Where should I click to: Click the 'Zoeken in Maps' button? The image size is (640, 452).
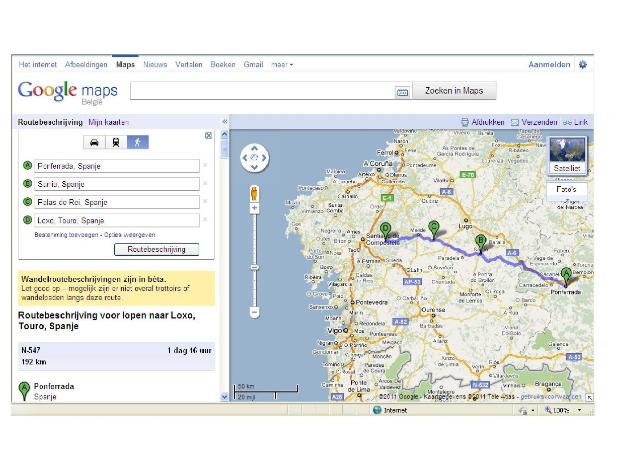454,91
